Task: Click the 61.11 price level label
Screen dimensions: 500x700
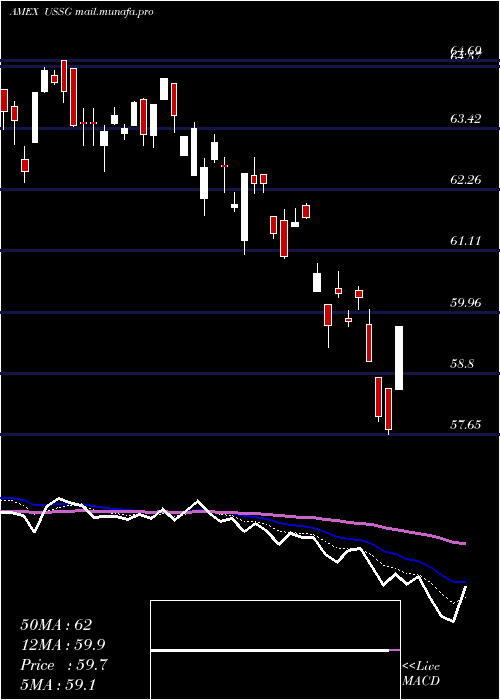Action: (x=466, y=241)
